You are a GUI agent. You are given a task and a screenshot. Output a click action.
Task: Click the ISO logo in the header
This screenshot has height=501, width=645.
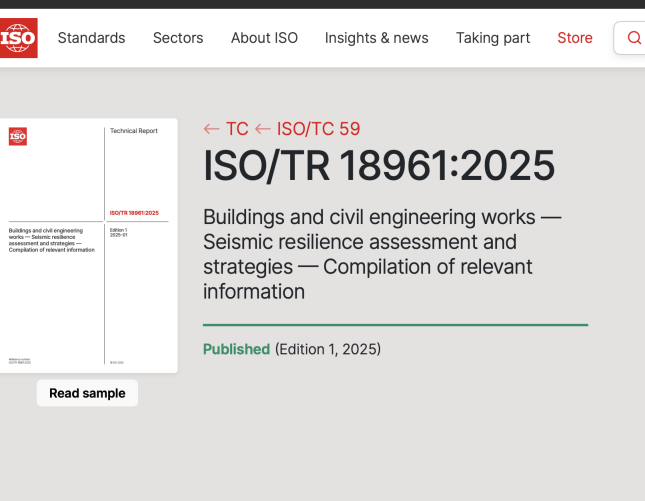pos(19,38)
